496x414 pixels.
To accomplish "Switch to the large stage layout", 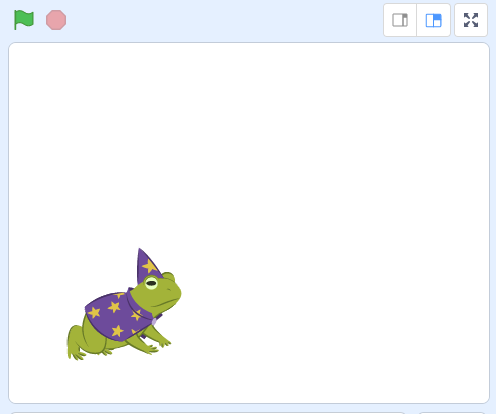I will pos(434,20).
